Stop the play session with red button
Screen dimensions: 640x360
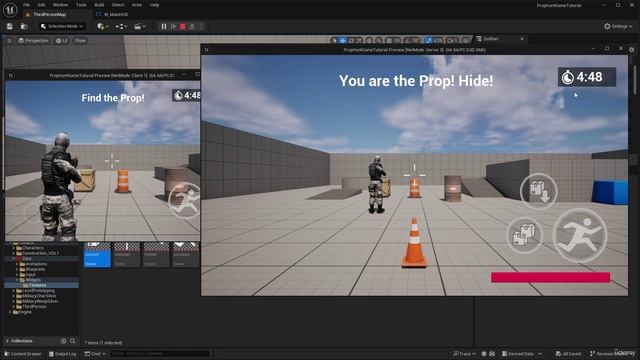183,27
